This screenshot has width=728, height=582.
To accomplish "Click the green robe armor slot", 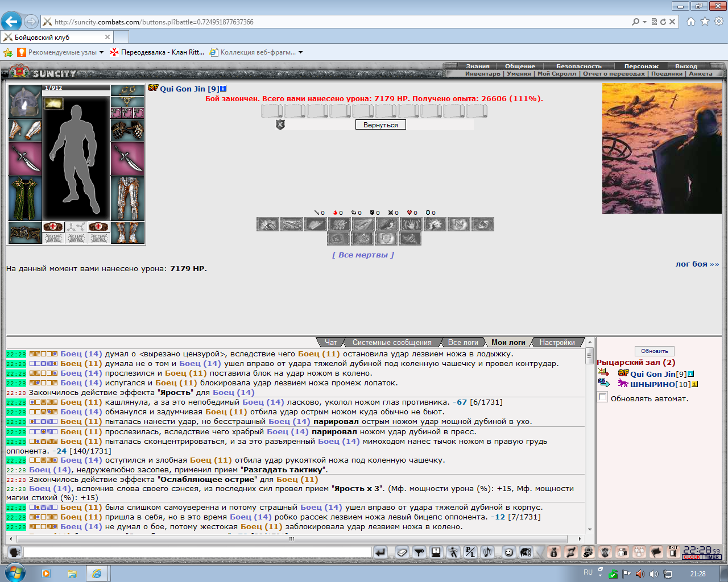I will (x=25, y=198).
